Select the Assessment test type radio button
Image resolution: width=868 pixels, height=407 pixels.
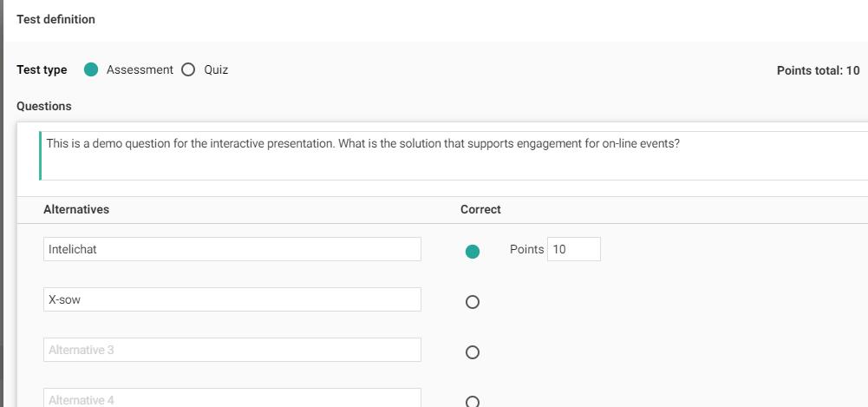pos(92,70)
